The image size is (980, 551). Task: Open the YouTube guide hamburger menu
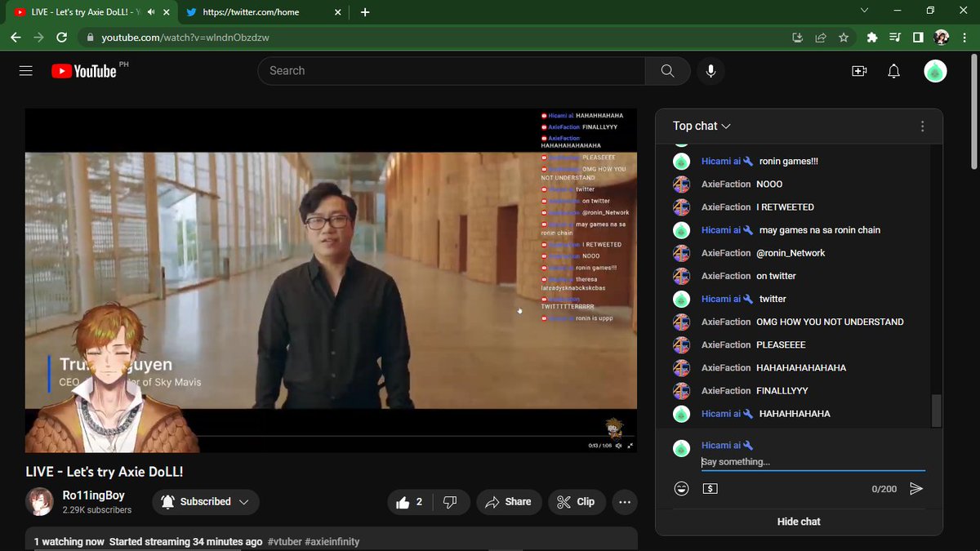[x=26, y=71]
